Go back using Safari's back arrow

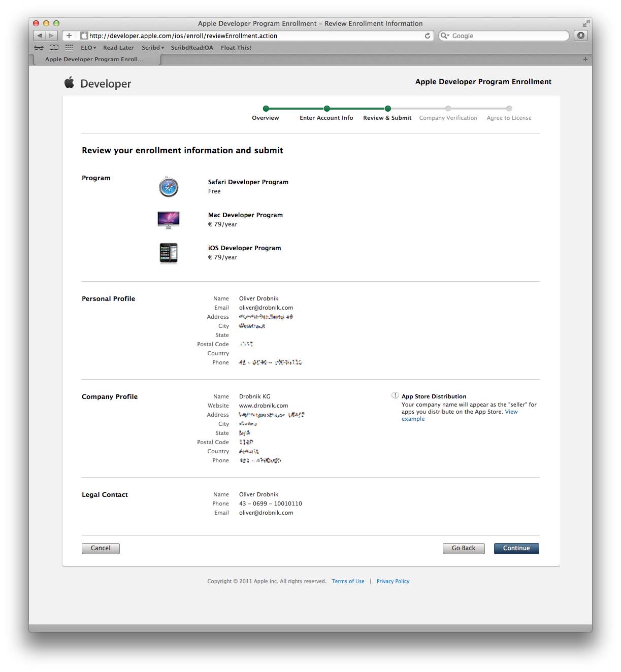click(x=40, y=36)
